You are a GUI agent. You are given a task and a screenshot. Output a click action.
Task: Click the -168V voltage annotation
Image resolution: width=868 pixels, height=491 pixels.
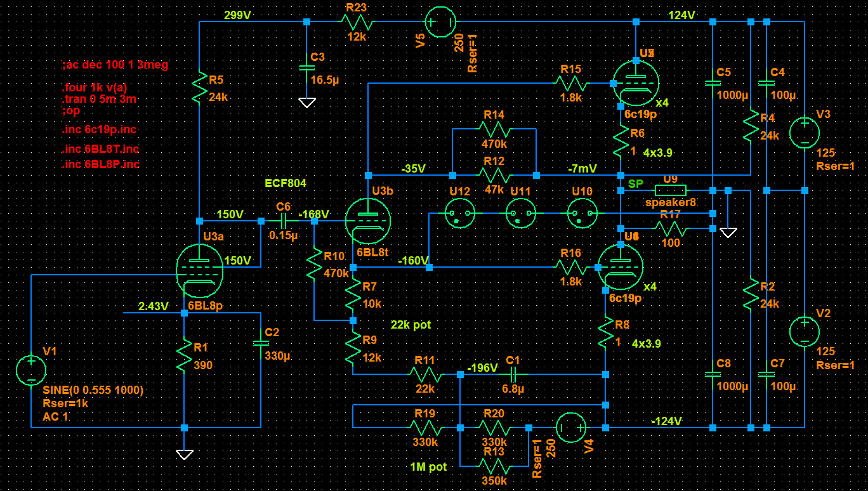pos(313,214)
